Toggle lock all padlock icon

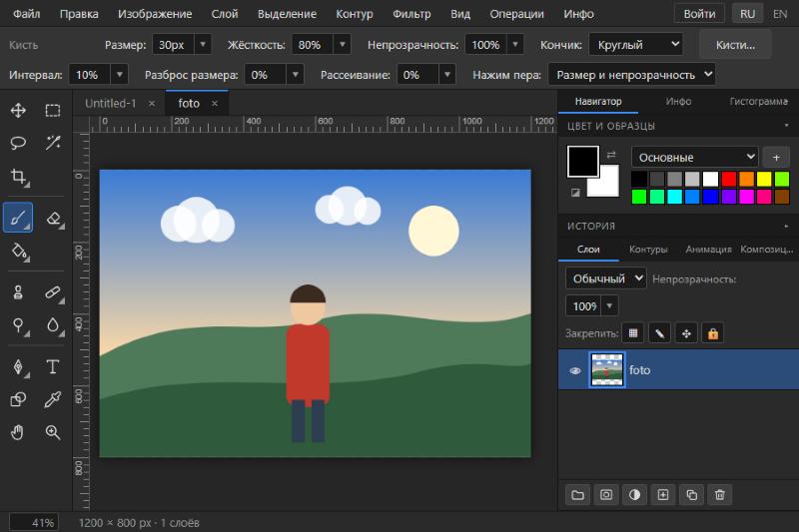click(713, 333)
